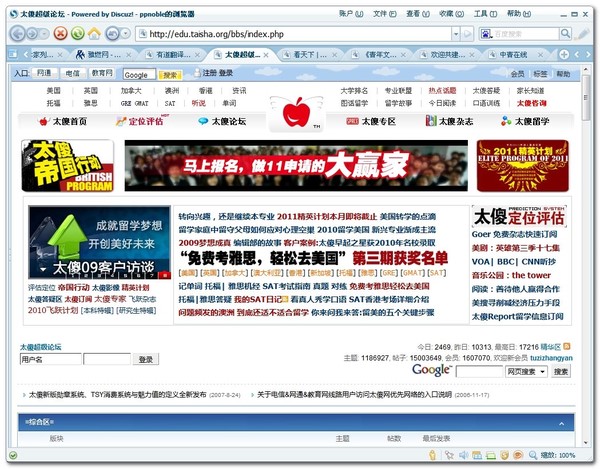Click the shield security icon in the status bar
The height and width of the screenshot is (469, 600).
pos(505,455)
